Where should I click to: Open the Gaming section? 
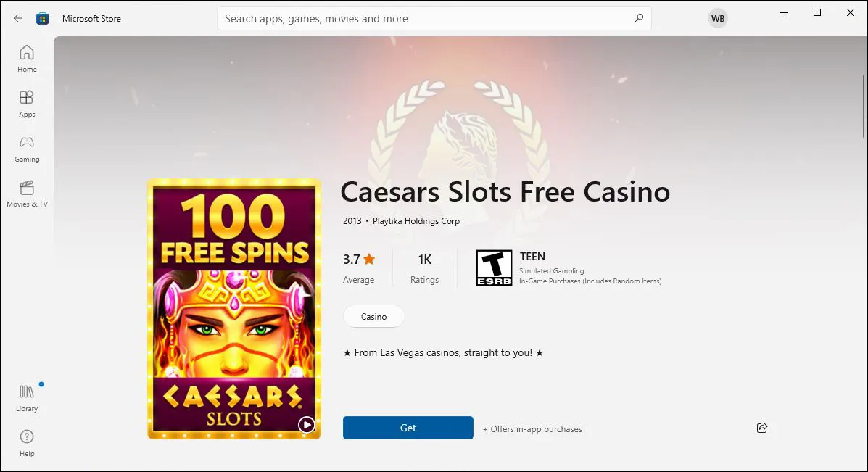(27, 149)
